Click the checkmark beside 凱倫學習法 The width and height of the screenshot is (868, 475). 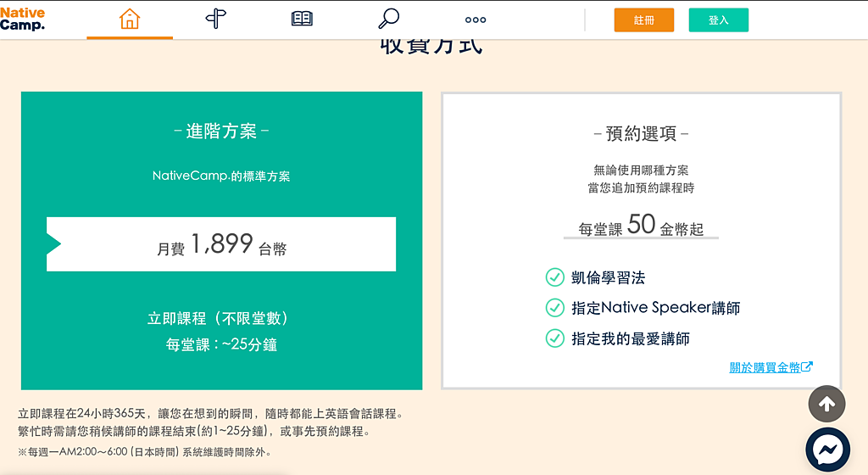(554, 277)
